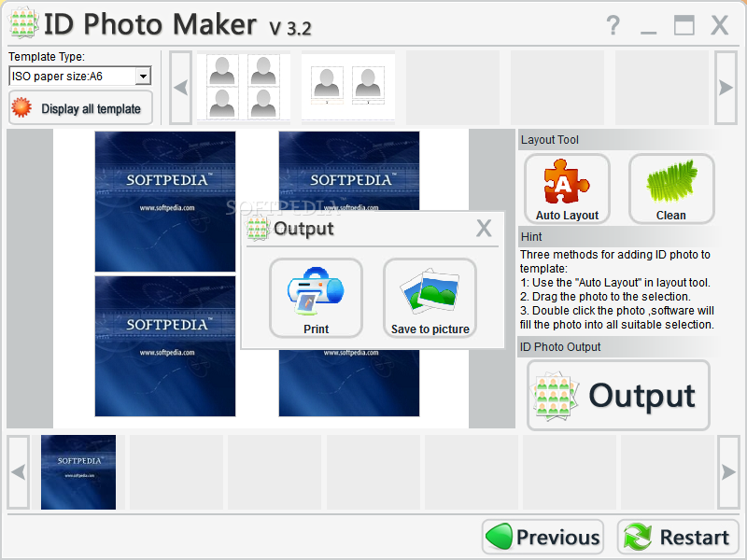Select the two-photo template thumbnail

347,87
